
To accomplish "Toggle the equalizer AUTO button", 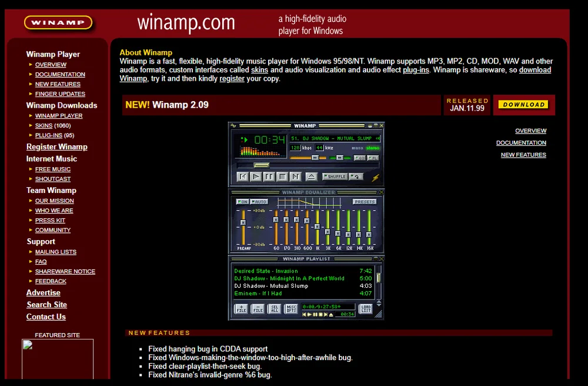I will click(x=259, y=202).
